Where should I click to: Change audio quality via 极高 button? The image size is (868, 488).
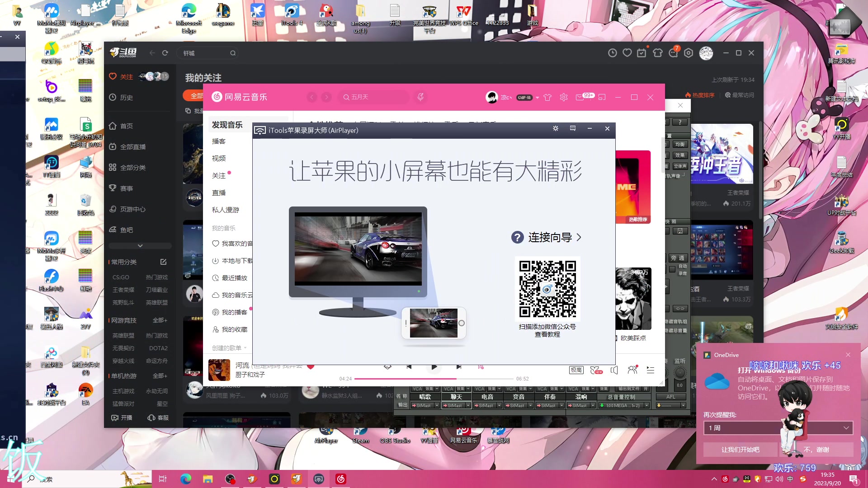tap(576, 370)
